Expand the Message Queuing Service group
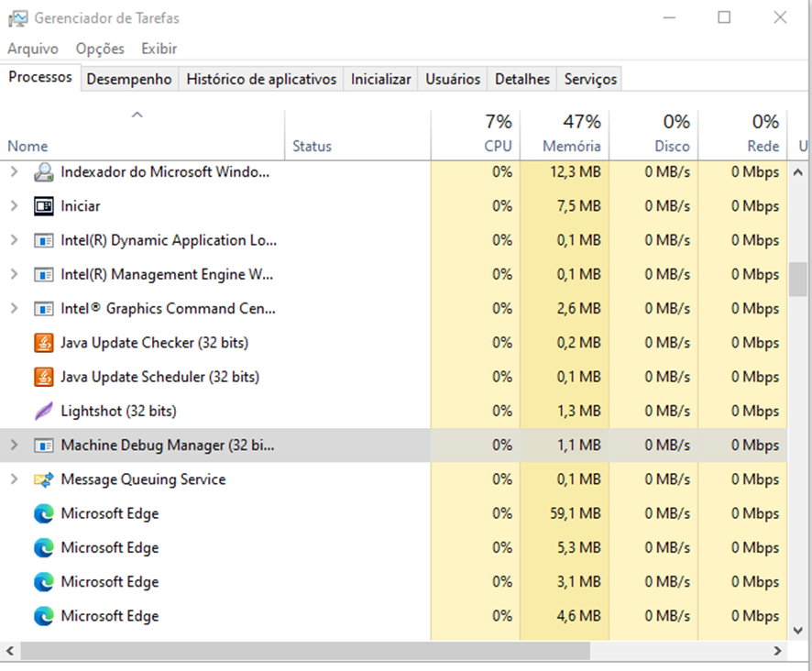This screenshot has height=671, width=812. pos(14,479)
